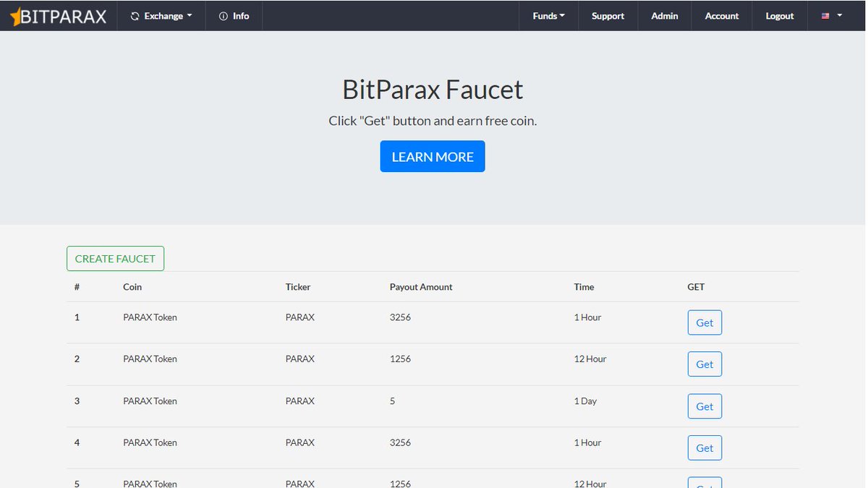Click PARAX ticker in row 2

click(x=300, y=359)
